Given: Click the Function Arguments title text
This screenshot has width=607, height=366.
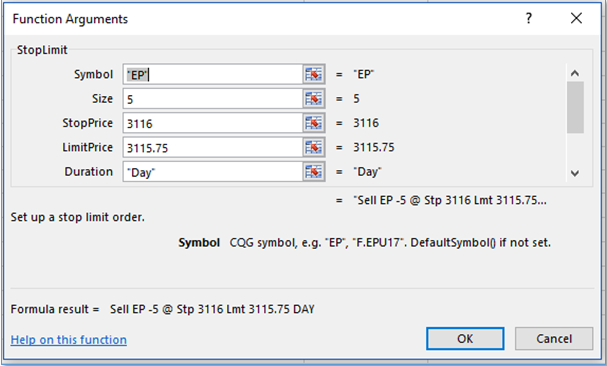Looking at the screenshot, I should [x=70, y=19].
